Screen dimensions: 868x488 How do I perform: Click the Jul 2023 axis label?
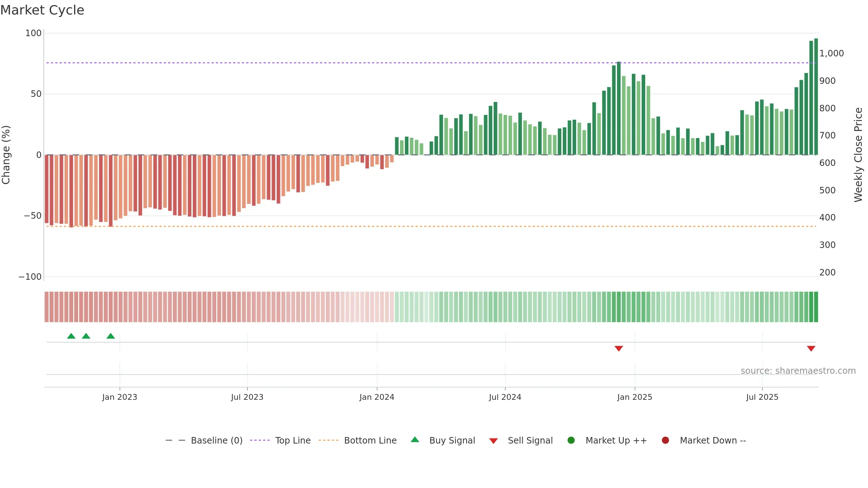point(247,397)
